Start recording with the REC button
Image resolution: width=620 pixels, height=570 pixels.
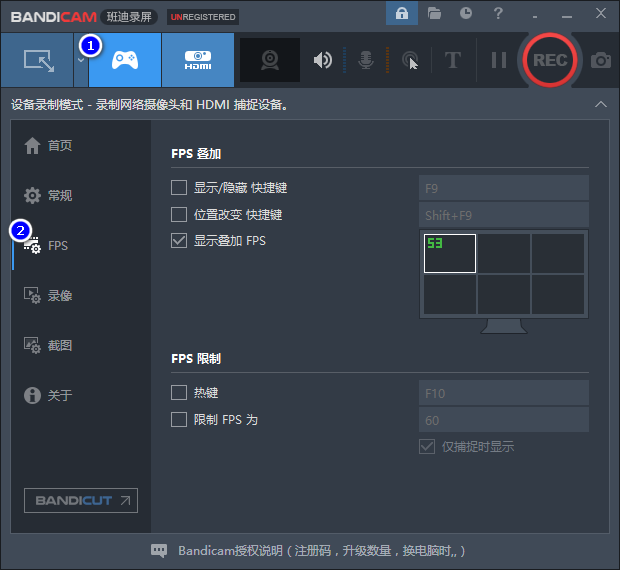(x=550, y=60)
